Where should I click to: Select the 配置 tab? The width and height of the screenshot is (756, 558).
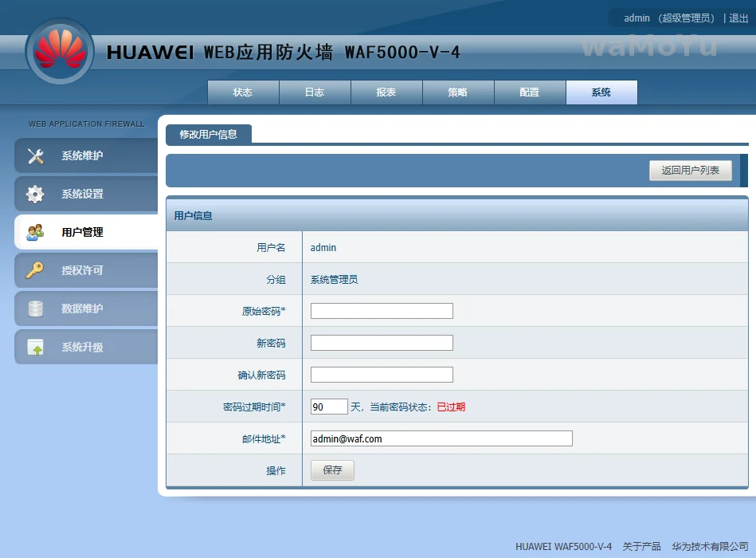coord(530,92)
